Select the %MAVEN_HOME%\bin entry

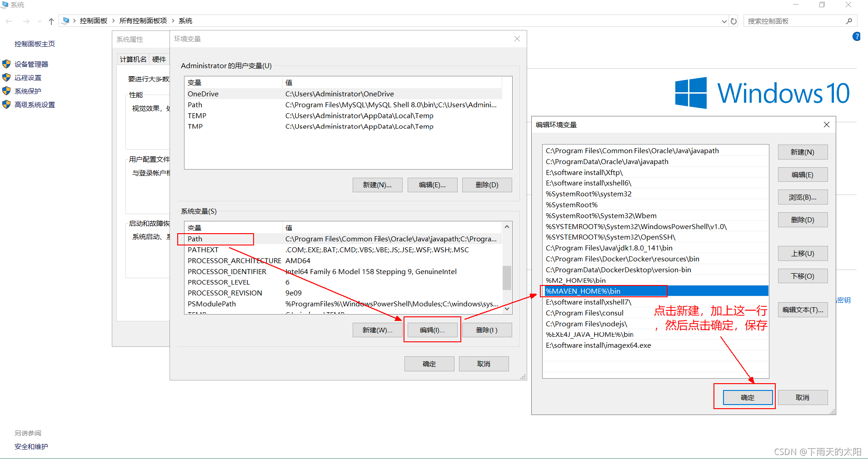(655, 291)
